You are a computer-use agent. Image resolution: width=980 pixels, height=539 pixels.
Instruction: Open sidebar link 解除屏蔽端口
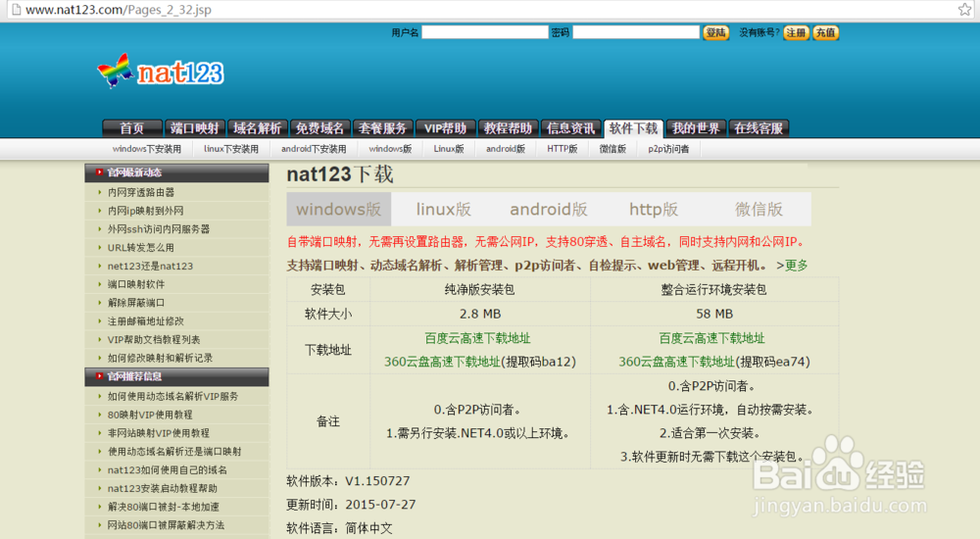pos(136,303)
